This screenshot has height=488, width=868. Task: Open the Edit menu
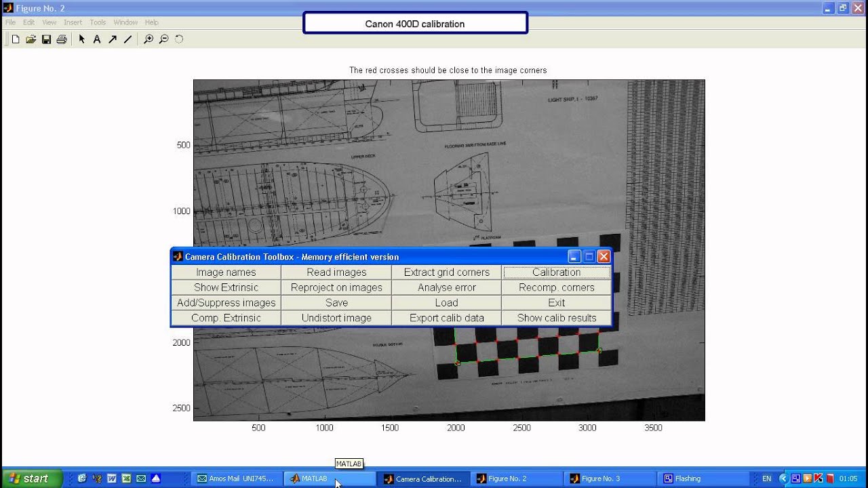(28, 22)
